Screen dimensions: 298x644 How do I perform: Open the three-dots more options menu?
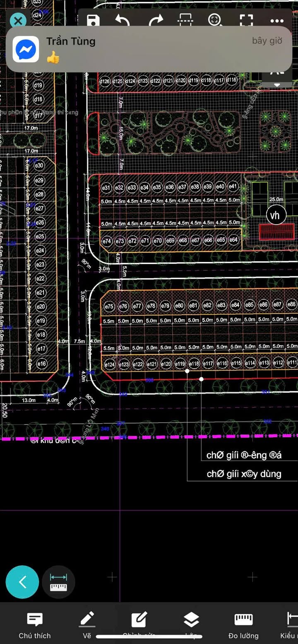pos(277,21)
